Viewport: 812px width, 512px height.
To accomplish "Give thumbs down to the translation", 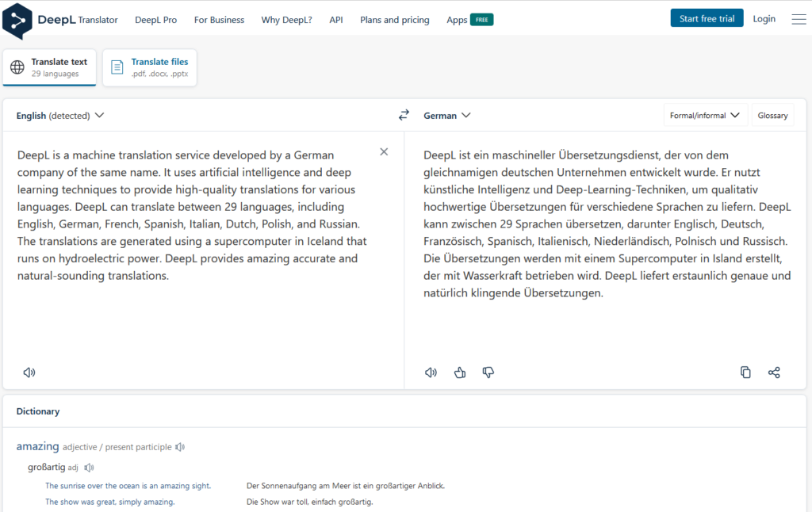I will pos(488,373).
